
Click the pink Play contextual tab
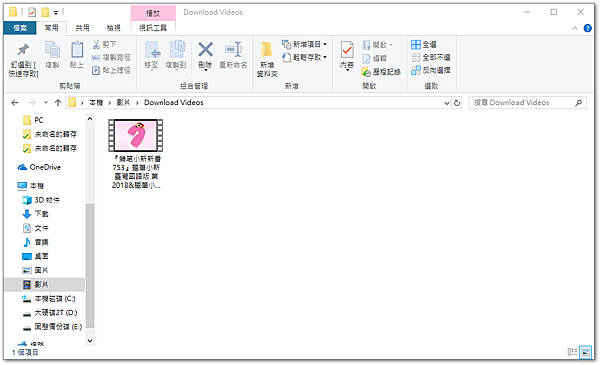point(153,13)
